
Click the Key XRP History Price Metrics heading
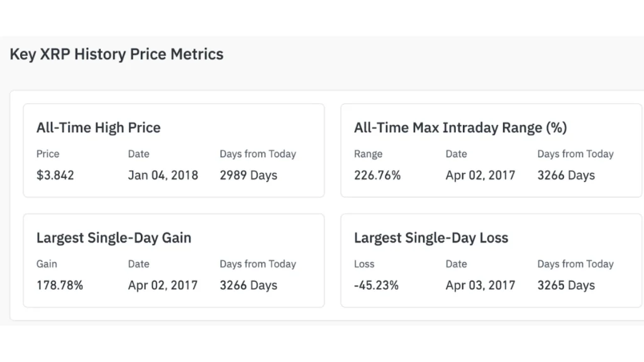tap(116, 55)
